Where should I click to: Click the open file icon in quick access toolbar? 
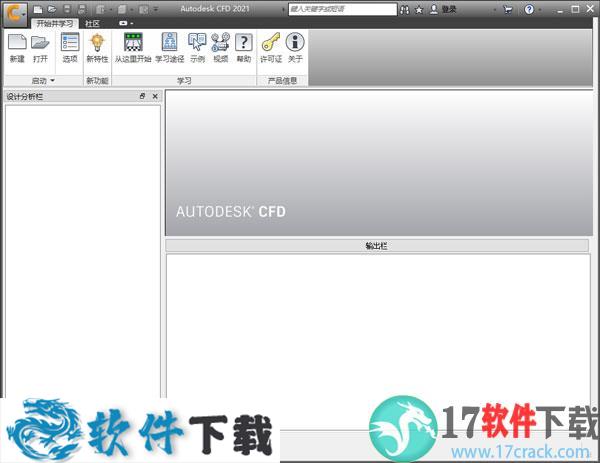pyautogui.click(x=52, y=9)
